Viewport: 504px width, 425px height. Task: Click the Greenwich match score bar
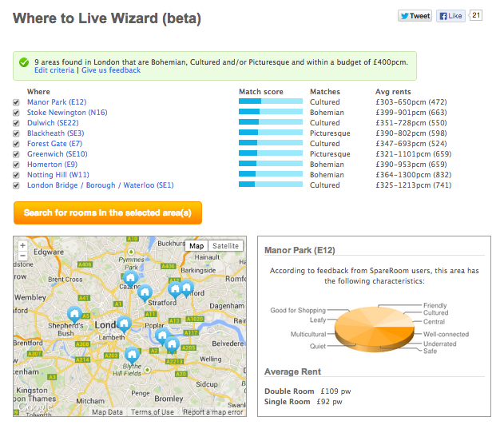click(271, 153)
